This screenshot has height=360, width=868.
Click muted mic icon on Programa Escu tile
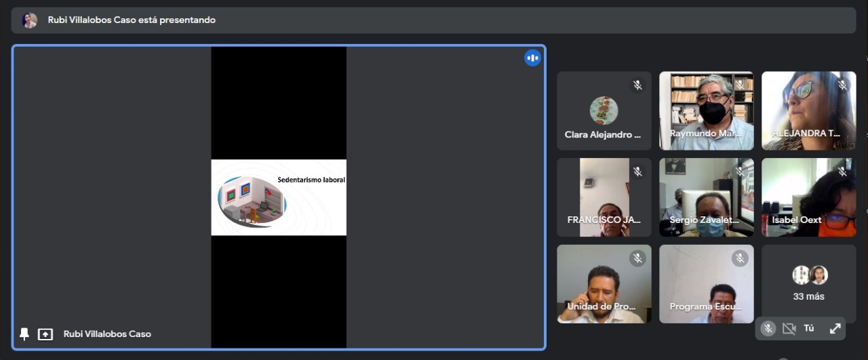point(739,258)
